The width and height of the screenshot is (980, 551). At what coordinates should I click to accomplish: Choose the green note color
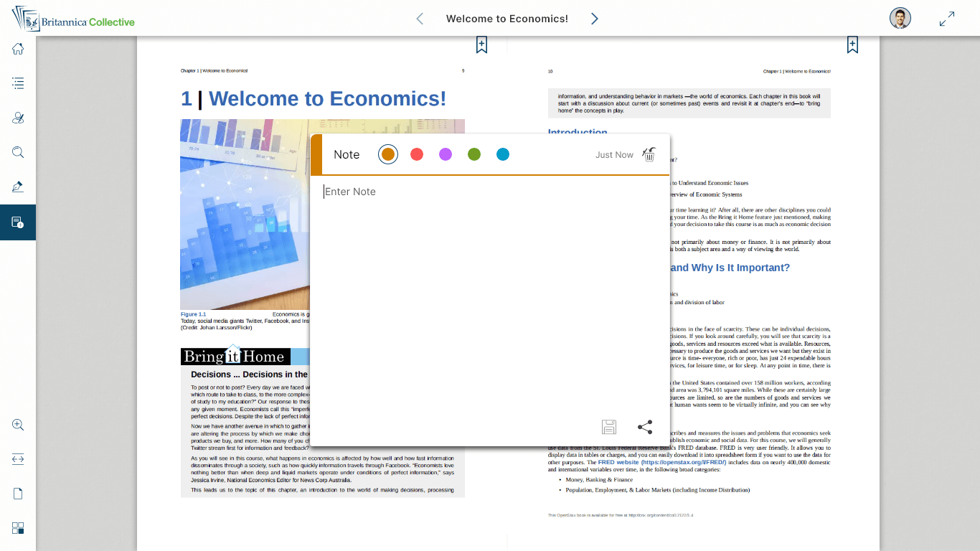(x=474, y=154)
